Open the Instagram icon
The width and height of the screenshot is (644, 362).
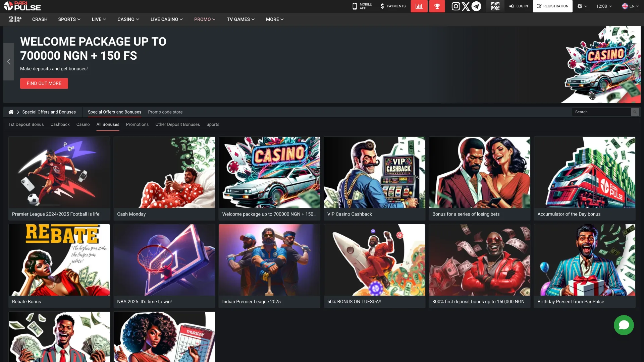455,6
